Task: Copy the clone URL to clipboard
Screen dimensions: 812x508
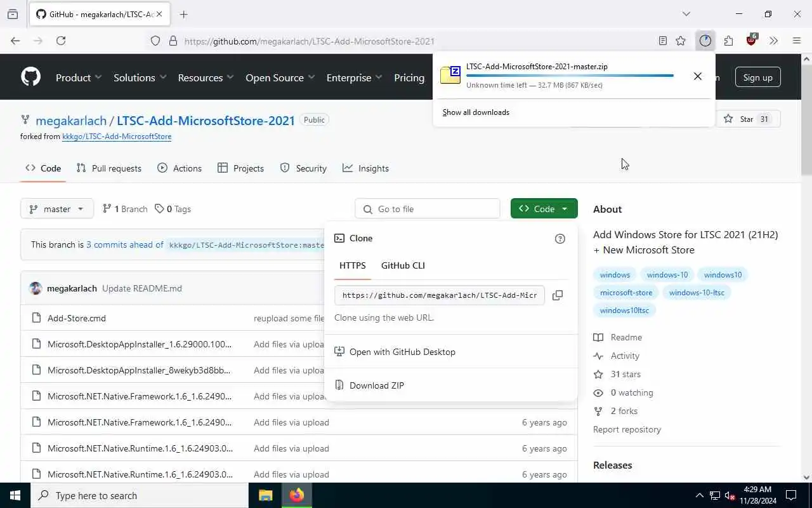Action: pyautogui.click(x=558, y=295)
